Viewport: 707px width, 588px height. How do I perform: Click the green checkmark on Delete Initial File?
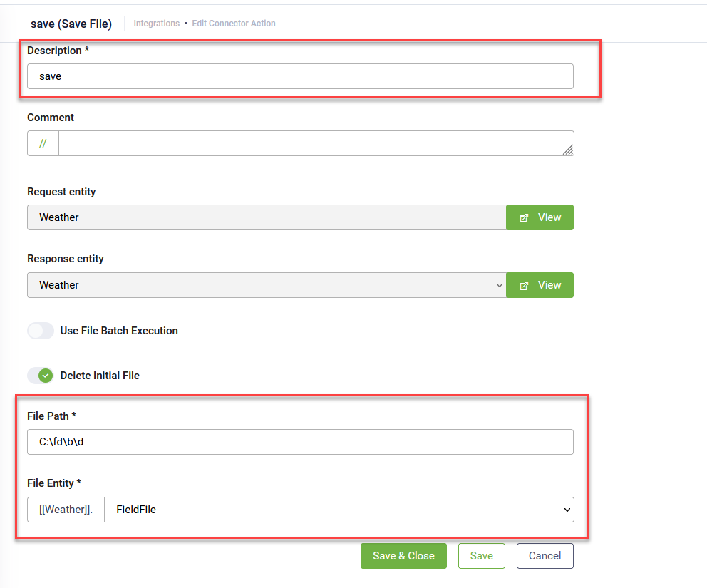click(x=46, y=375)
